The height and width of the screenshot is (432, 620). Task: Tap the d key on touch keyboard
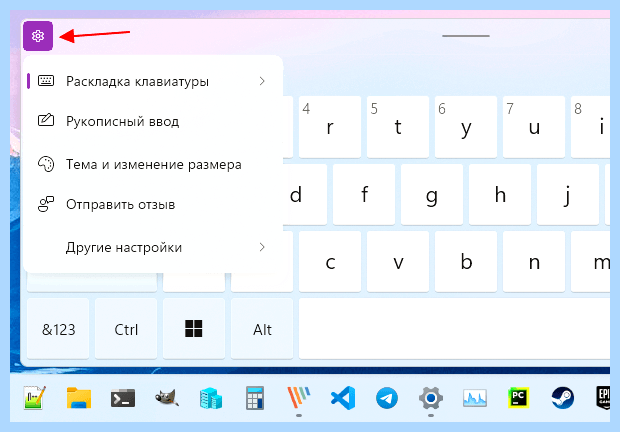[x=305, y=194]
